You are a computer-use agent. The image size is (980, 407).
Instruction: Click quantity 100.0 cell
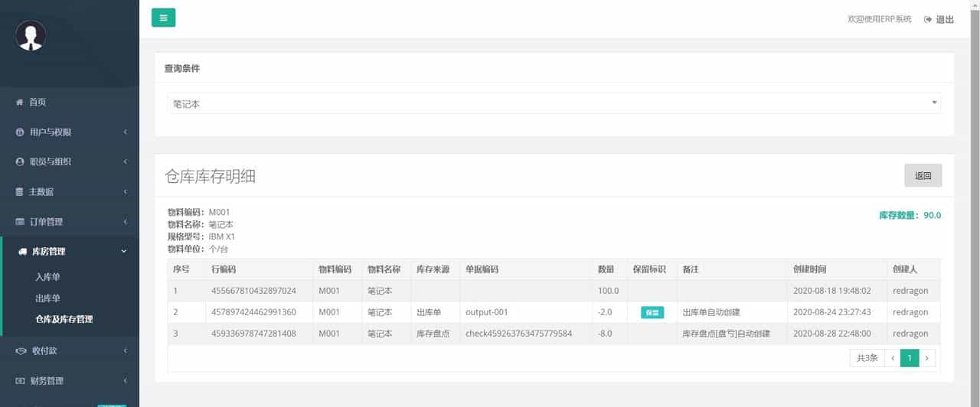click(609, 291)
